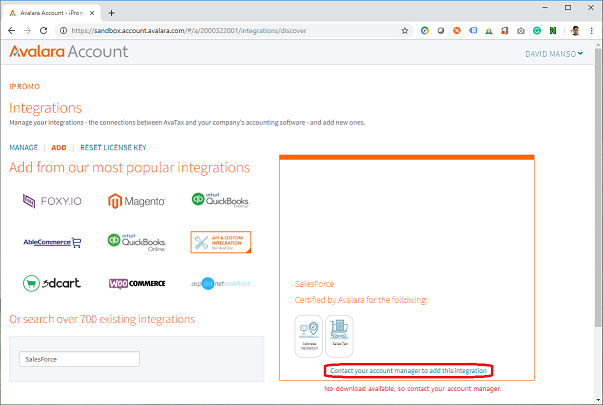Click 'Add from our most popular integrations' heading

click(x=130, y=168)
